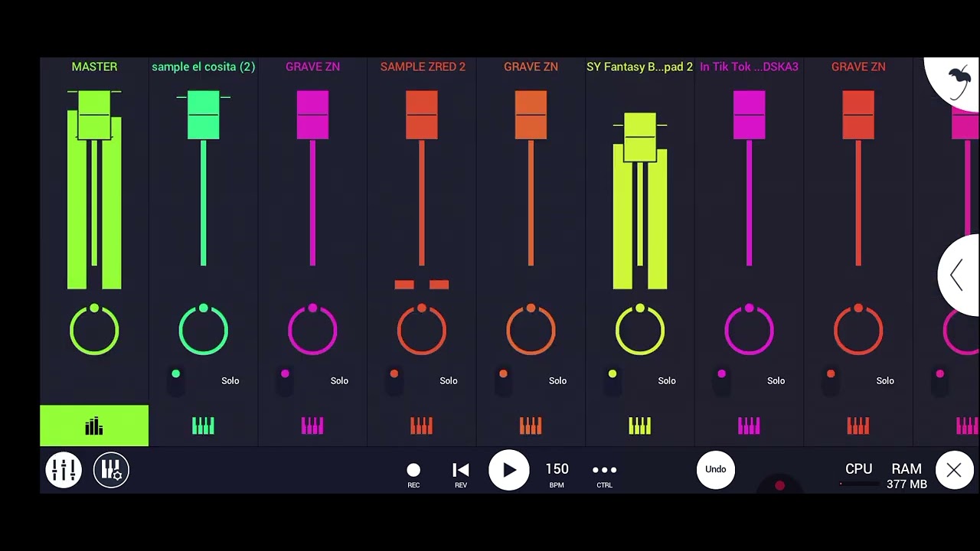Toggle mute dot on orange GRAVE ZN channel
This screenshot has width=980, height=551.
503,374
